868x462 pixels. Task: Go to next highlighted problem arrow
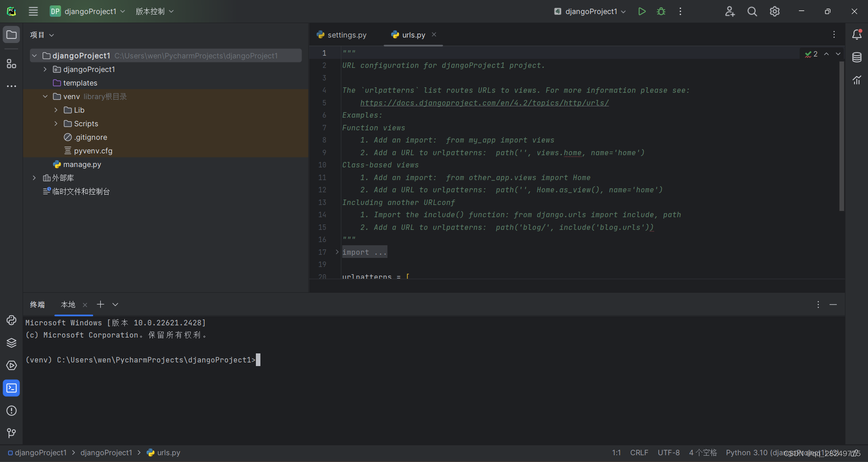pyautogui.click(x=838, y=54)
